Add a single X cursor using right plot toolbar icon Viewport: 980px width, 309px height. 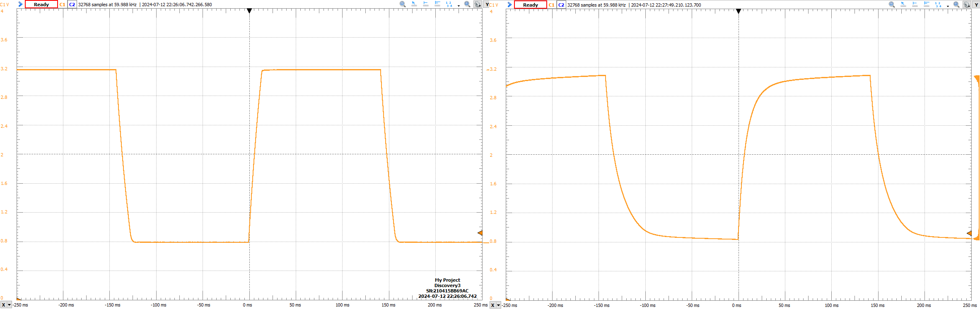click(x=915, y=5)
